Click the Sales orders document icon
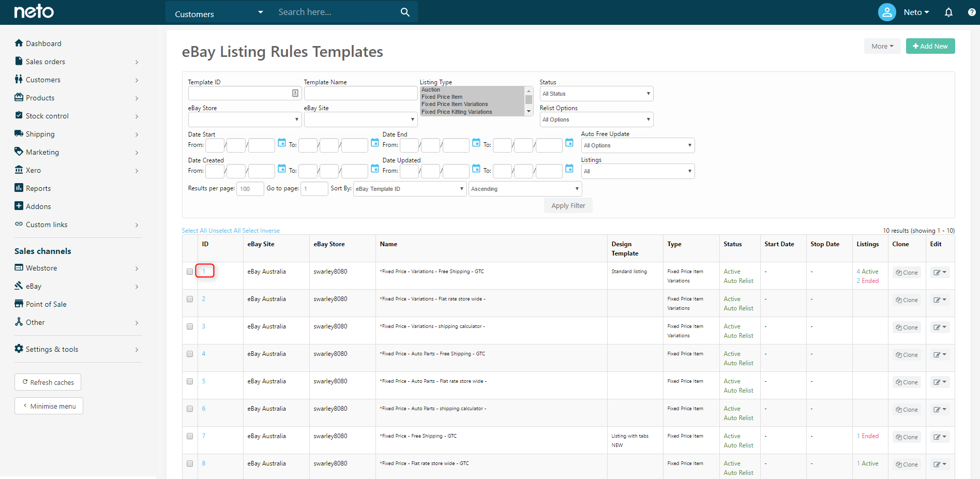This screenshot has width=980, height=479. click(x=19, y=61)
